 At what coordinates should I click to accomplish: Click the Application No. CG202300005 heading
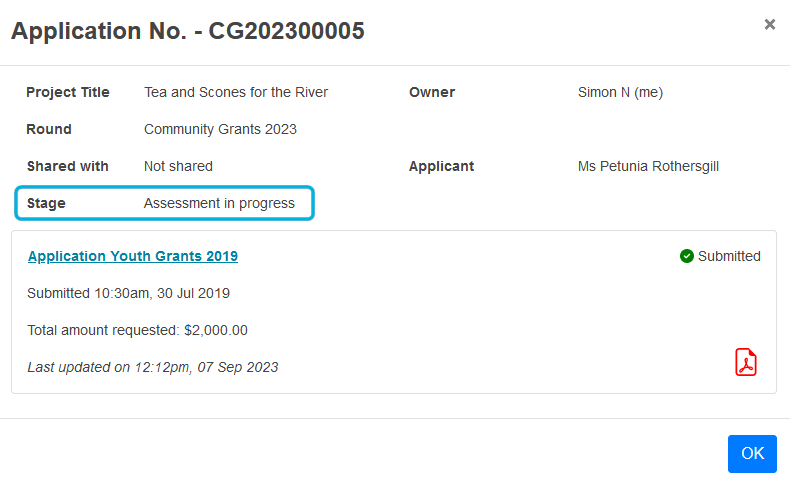pos(188,31)
